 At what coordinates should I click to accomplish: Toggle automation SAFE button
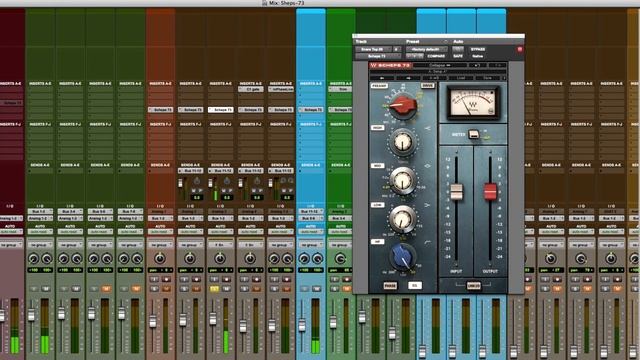[458, 56]
